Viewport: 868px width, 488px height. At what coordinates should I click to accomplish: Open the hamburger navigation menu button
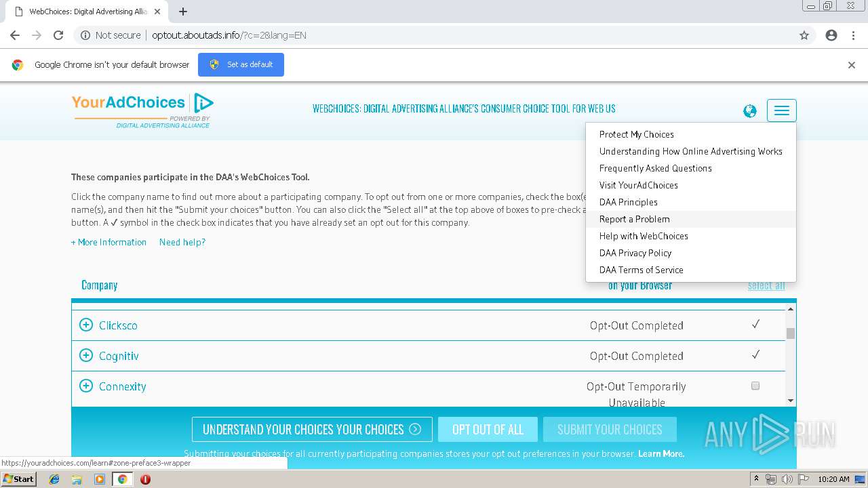pyautogui.click(x=781, y=110)
